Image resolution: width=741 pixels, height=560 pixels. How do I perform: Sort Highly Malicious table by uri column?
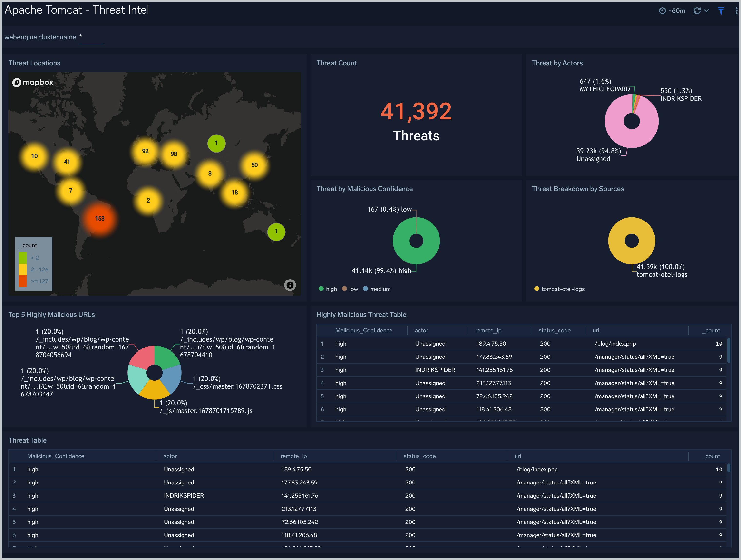tap(596, 330)
